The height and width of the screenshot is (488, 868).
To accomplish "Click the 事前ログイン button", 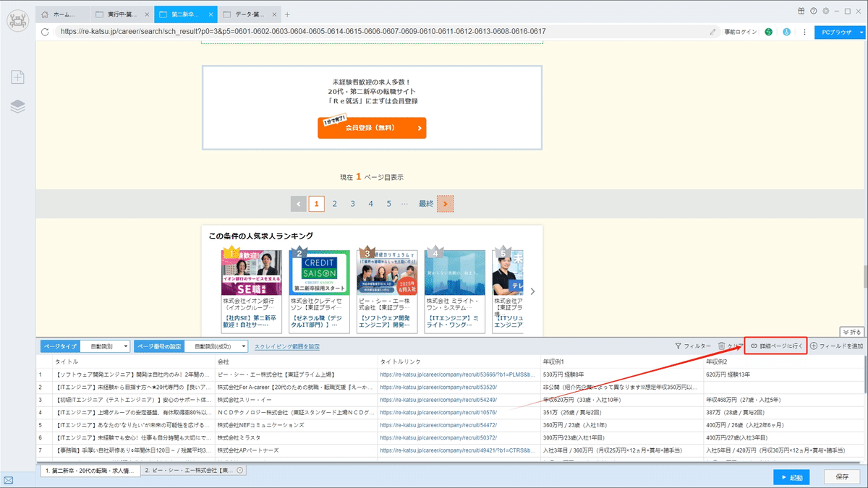I will click(x=741, y=32).
